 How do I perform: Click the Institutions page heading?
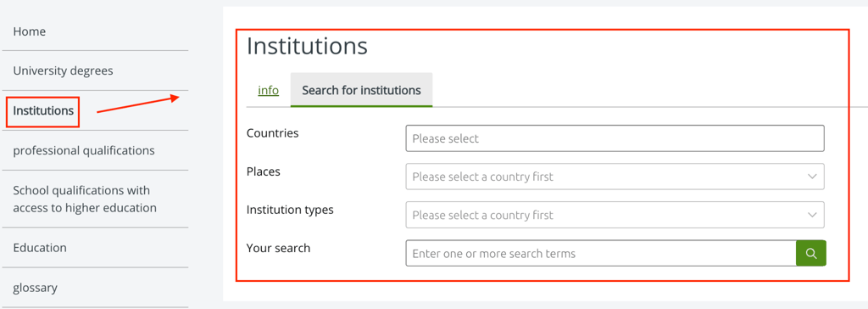click(x=307, y=46)
